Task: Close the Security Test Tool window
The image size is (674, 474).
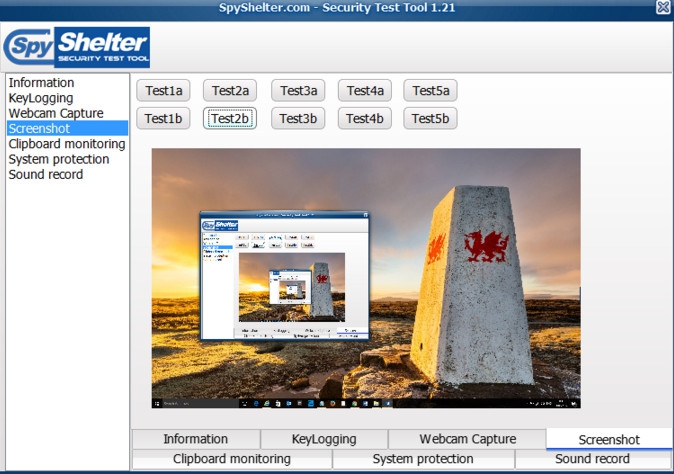Action: click(x=663, y=8)
